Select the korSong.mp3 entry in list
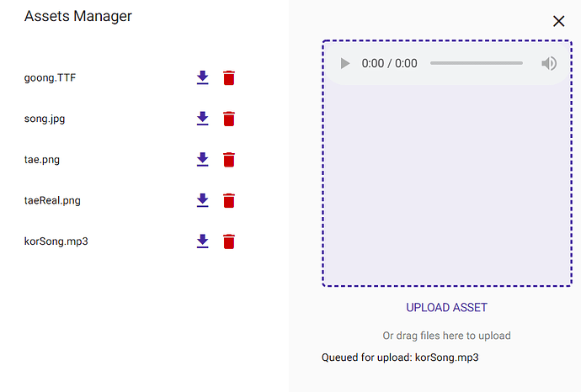The width and height of the screenshot is (581, 392). pyautogui.click(x=56, y=241)
